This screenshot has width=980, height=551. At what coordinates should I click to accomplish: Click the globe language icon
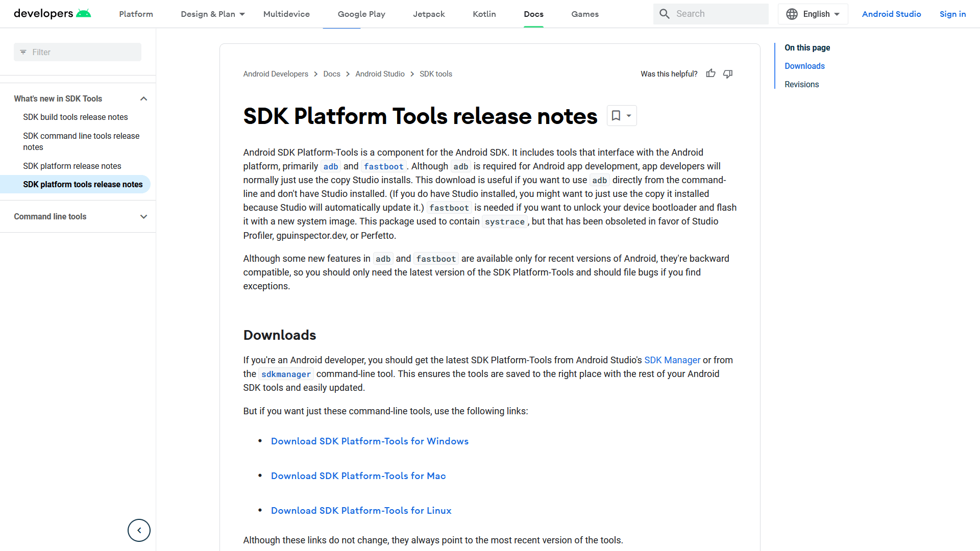(792, 14)
